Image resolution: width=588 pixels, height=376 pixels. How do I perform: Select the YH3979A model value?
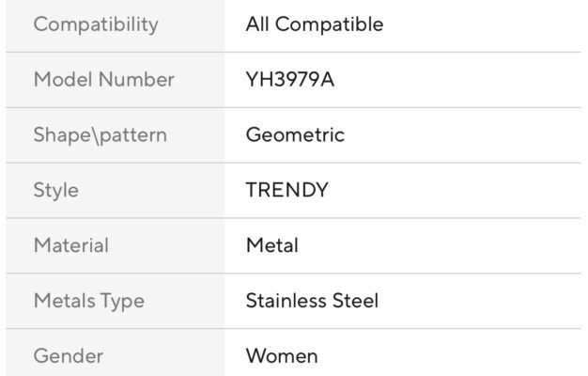pyautogui.click(x=290, y=80)
